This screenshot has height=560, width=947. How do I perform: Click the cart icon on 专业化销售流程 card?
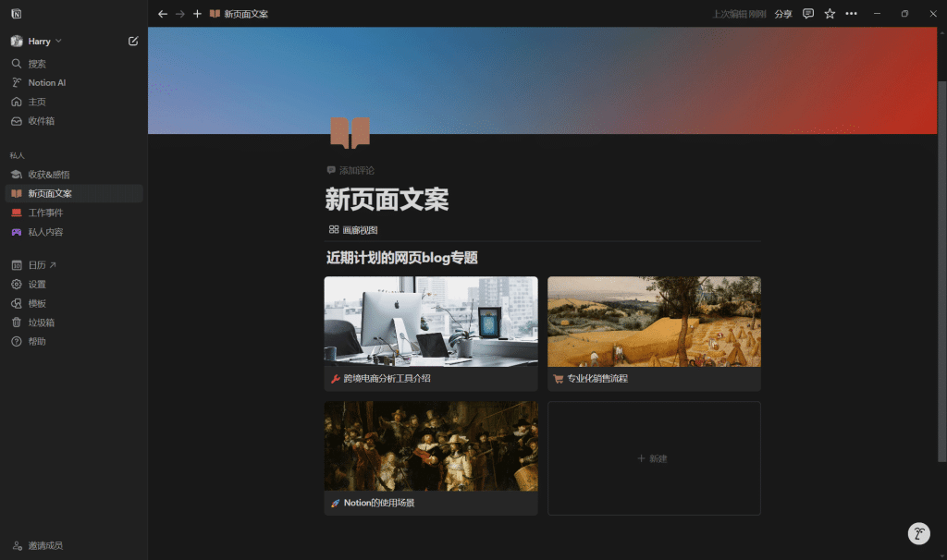coord(558,379)
